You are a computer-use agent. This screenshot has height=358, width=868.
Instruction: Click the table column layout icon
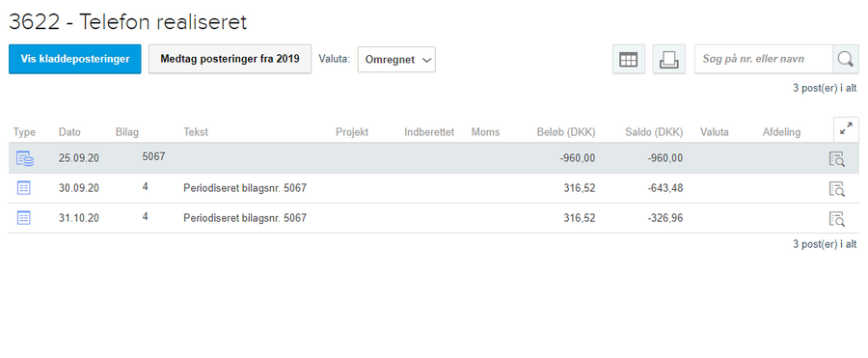628,59
